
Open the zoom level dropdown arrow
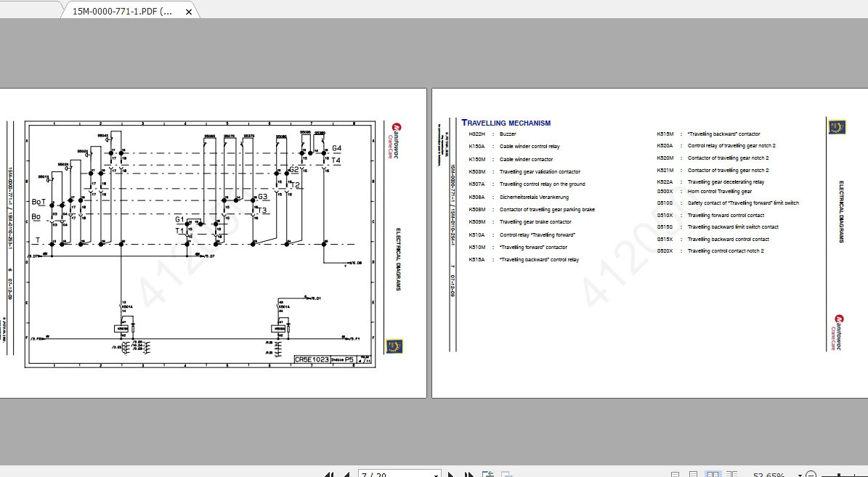[x=800, y=475]
